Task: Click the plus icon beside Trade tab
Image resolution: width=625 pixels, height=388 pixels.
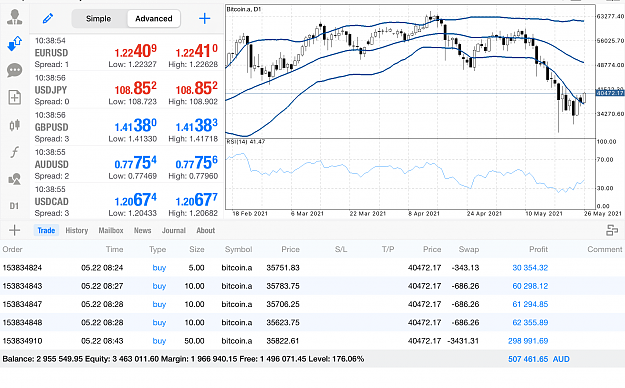Action: coord(14,230)
